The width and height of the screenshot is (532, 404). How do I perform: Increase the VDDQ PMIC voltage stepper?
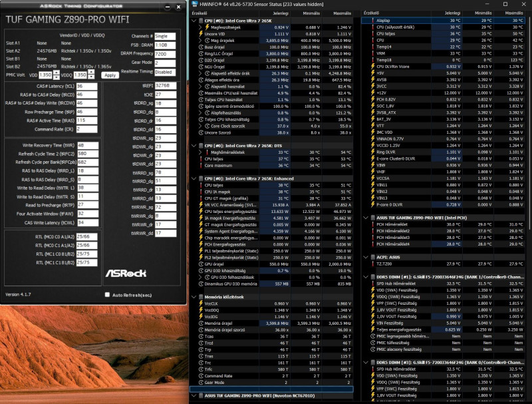tap(91, 73)
